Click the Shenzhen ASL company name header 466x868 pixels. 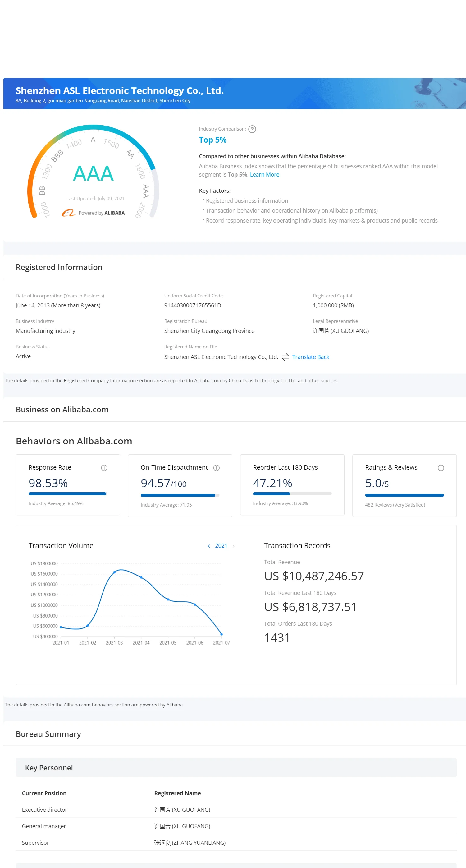click(x=120, y=90)
